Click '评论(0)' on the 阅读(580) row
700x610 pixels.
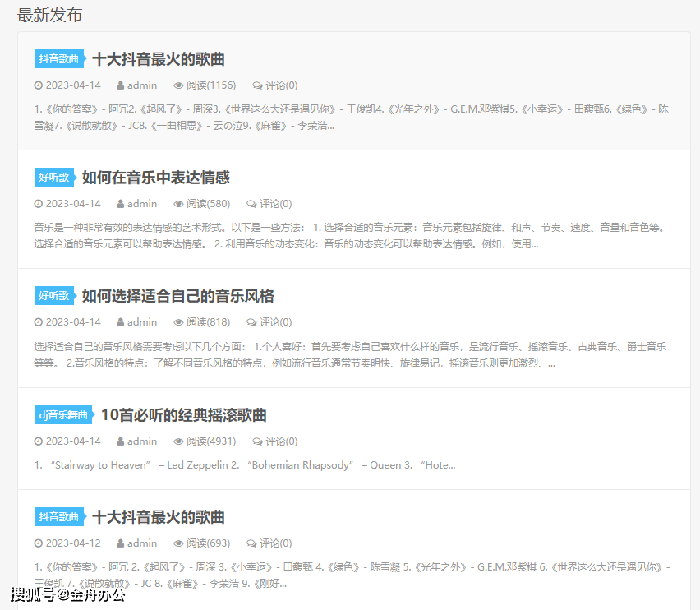point(276,204)
